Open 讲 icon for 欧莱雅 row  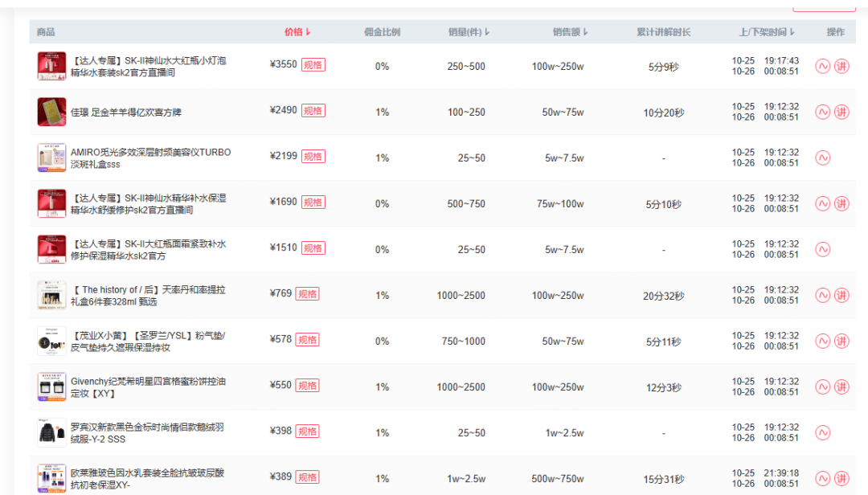(x=841, y=478)
